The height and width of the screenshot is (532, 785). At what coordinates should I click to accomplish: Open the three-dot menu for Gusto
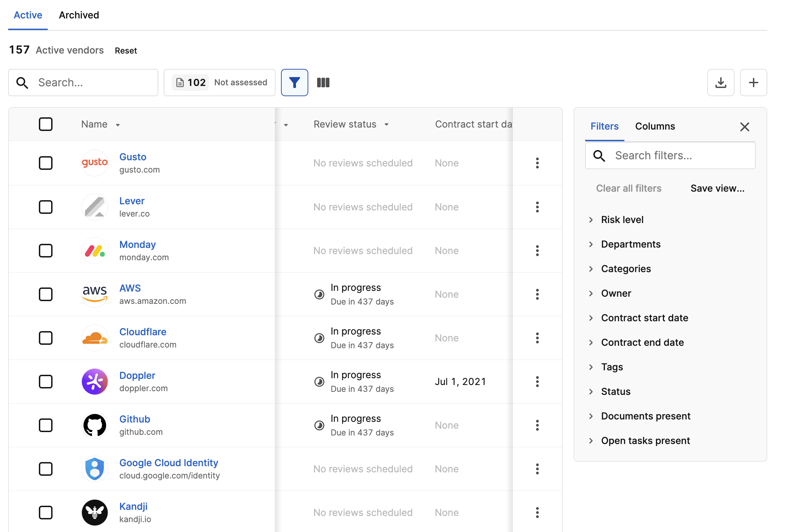537,163
